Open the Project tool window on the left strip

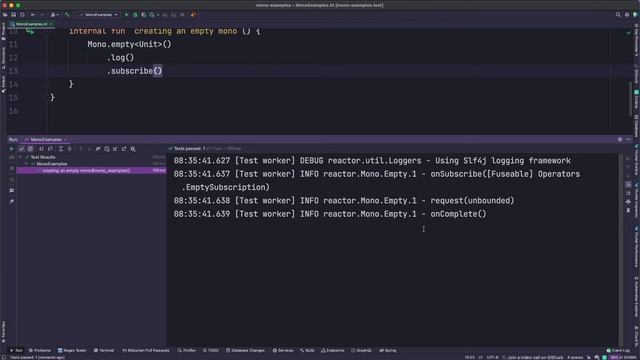[x=3, y=31]
